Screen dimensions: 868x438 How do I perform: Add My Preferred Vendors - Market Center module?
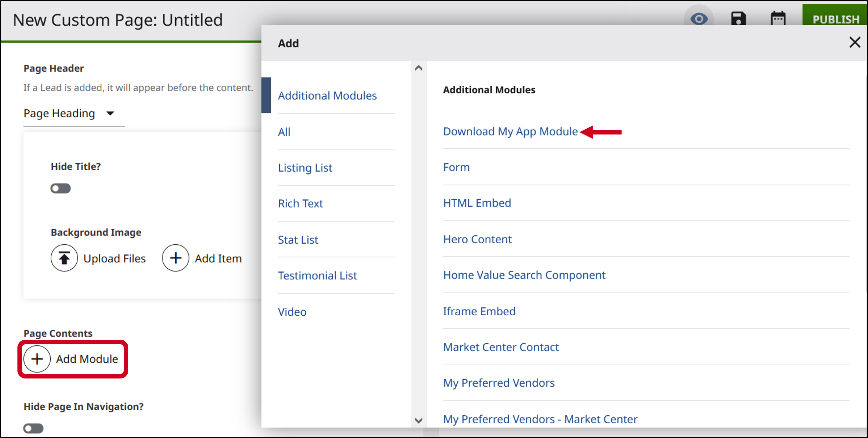pos(540,419)
